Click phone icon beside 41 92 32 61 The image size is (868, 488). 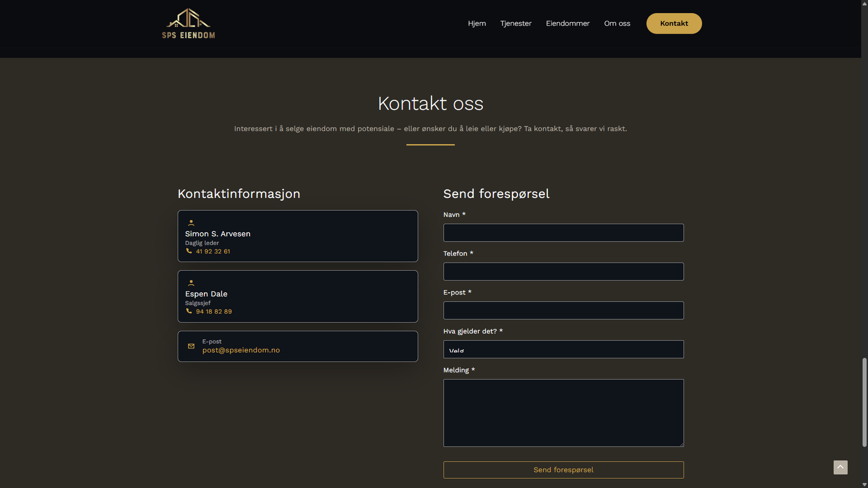point(189,251)
